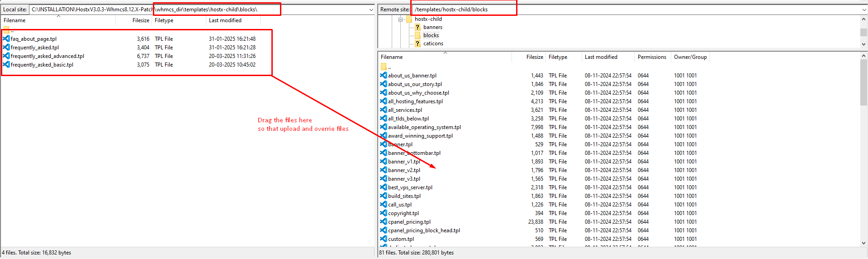This screenshot has height=259, width=868.
Task: Select the cpanel_pricing.tpl file icon
Action: click(383, 222)
